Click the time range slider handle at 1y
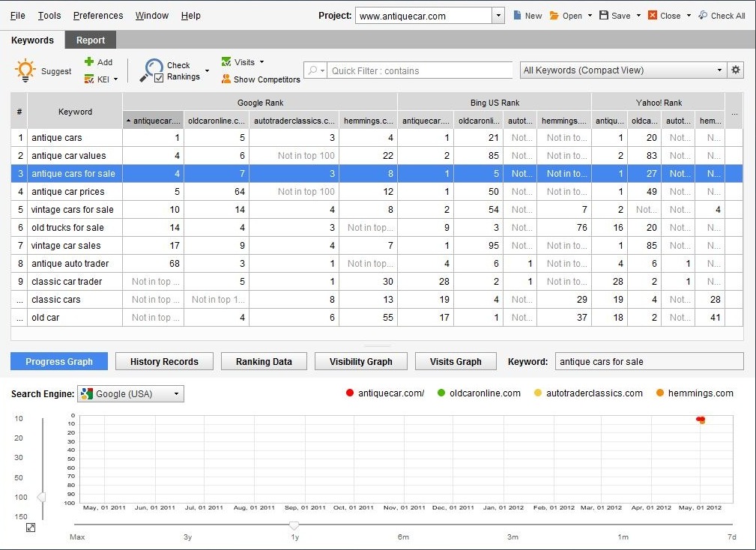756x550 pixels. (294, 525)
